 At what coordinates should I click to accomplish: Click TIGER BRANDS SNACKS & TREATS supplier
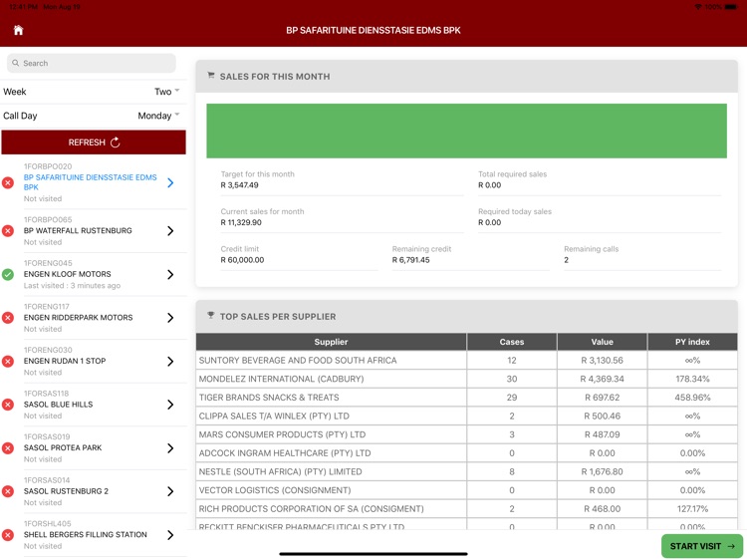click(x=269, y=398)
